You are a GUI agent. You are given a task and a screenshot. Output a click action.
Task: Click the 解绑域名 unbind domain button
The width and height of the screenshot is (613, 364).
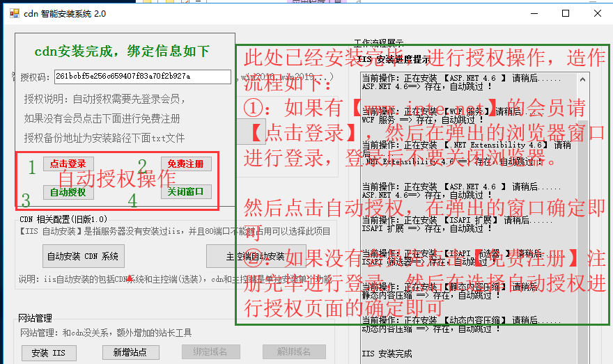point(294,353)
